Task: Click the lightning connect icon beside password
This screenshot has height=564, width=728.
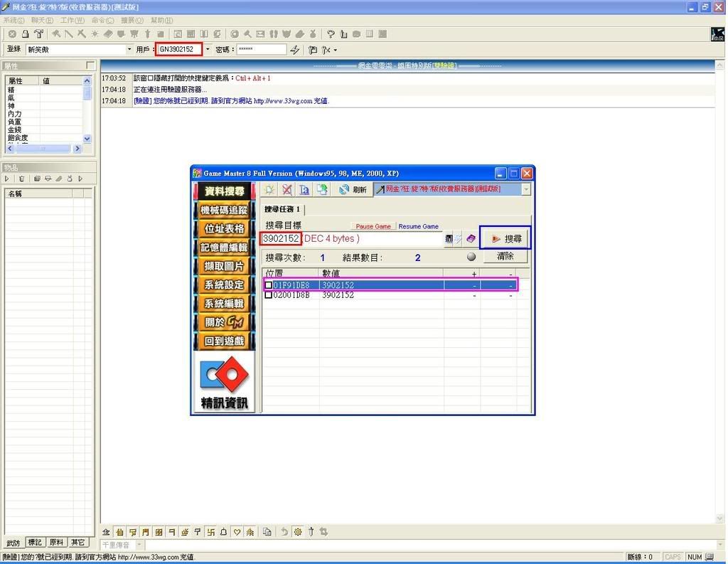Action: [x=295, y=50]
